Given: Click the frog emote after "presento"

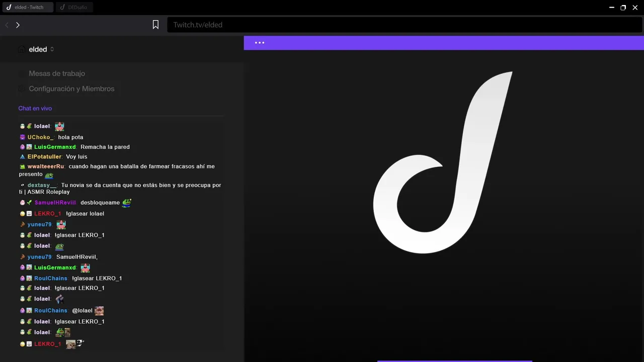Looking at the screenshot, I should (x=49, y=175).
